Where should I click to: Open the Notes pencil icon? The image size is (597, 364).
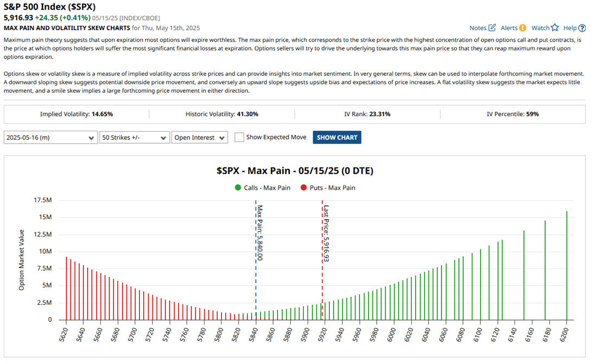(x=492, y=28)
